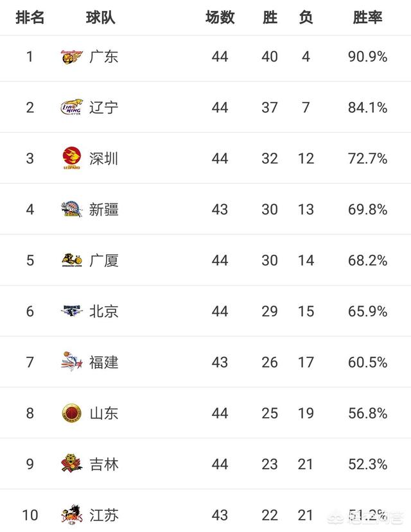The image size is (411, 532).
Task: Select the Shenzhen Leopard logo
Action: pos(72,158)
